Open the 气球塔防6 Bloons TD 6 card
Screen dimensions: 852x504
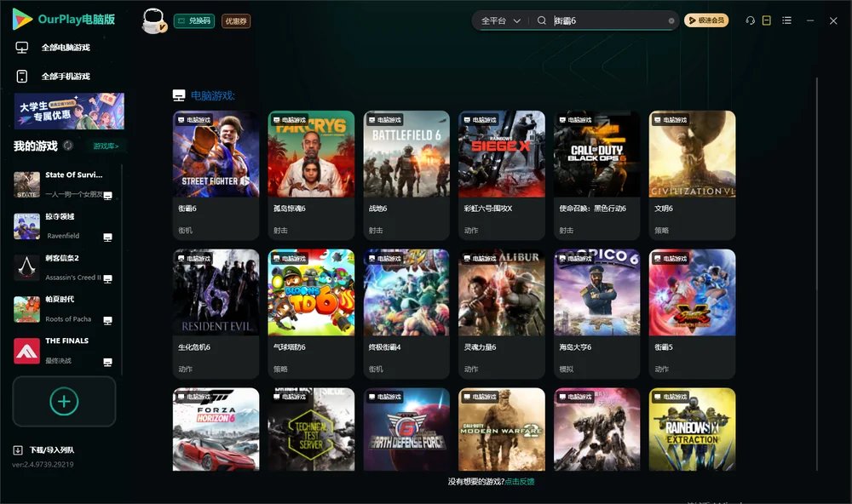tap(311, 314)
